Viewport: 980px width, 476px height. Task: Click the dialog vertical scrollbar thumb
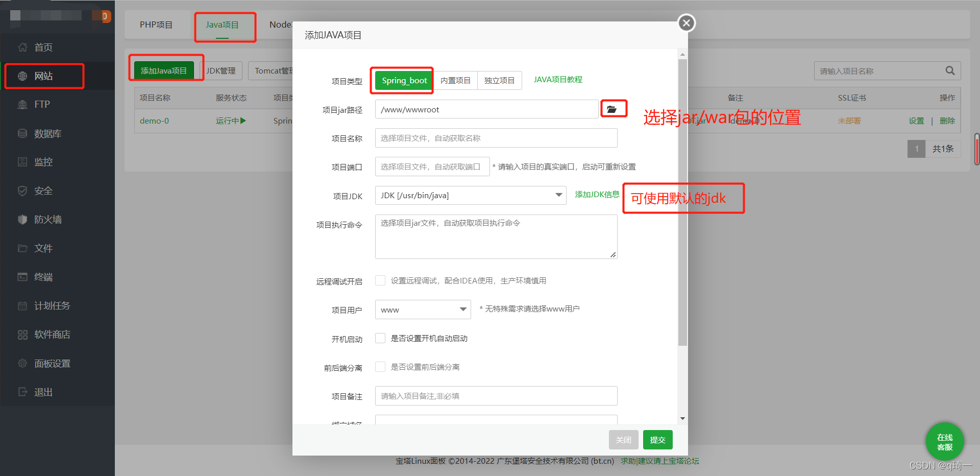683,202
